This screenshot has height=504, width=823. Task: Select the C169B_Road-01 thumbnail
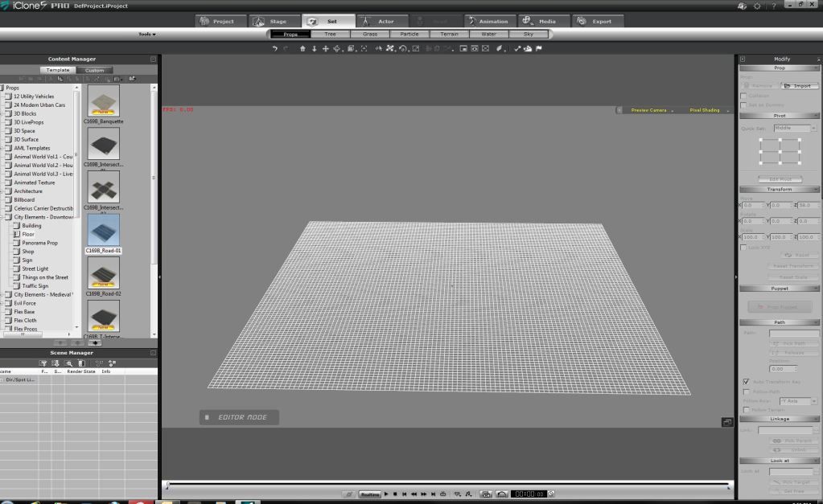click(x=103, y=229)
